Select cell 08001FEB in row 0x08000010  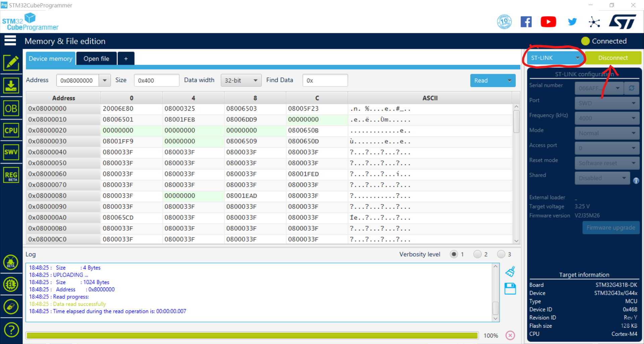coord(193,119)
